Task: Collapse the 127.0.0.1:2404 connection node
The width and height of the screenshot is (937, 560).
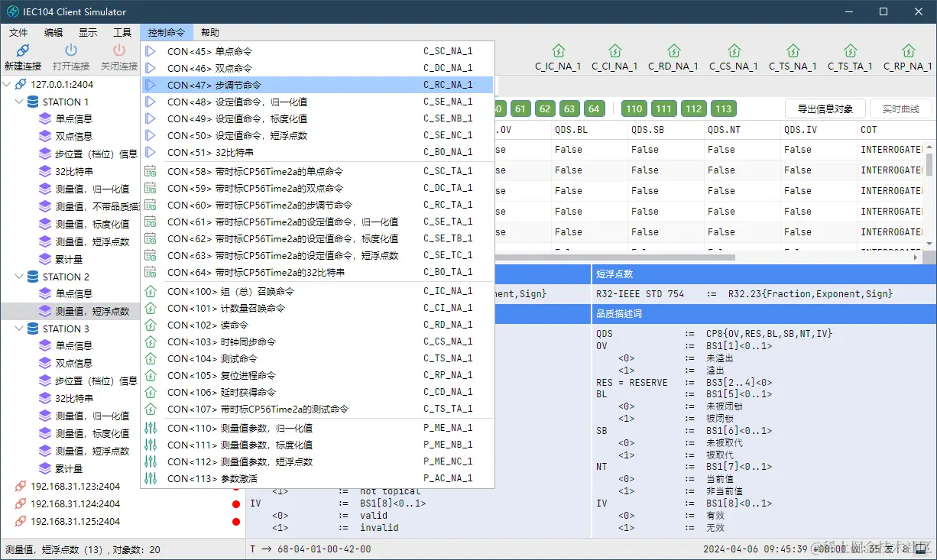Action: pyautogui.click(x=8, y=84)
